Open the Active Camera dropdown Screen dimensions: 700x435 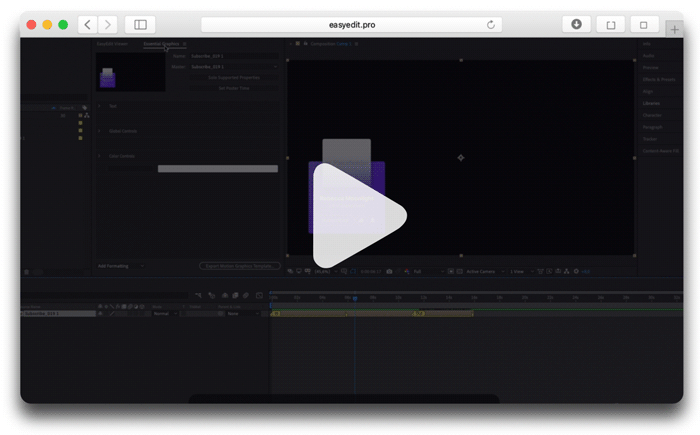[485, 272]
